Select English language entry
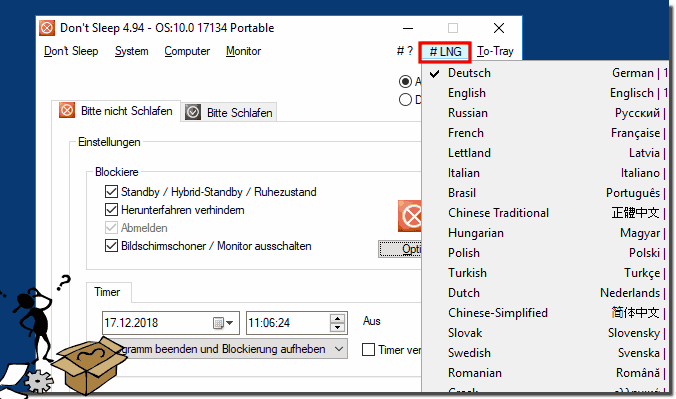Screen dimensions: 676x399 545,93
